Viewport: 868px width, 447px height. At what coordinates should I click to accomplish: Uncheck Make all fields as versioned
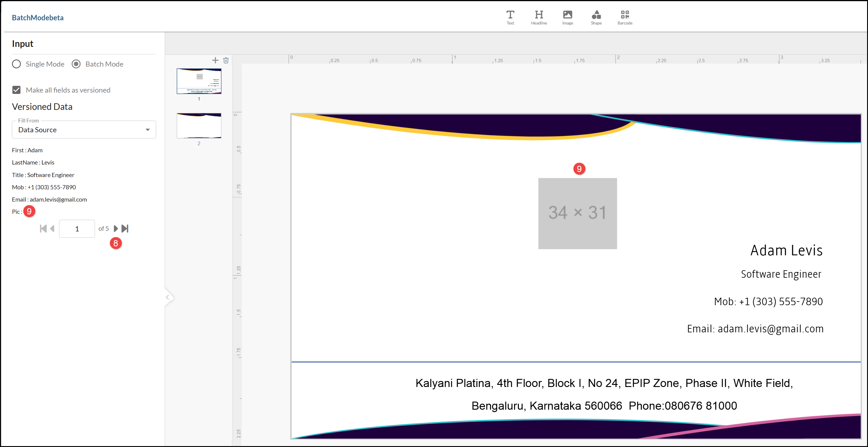tap(16, 90)
